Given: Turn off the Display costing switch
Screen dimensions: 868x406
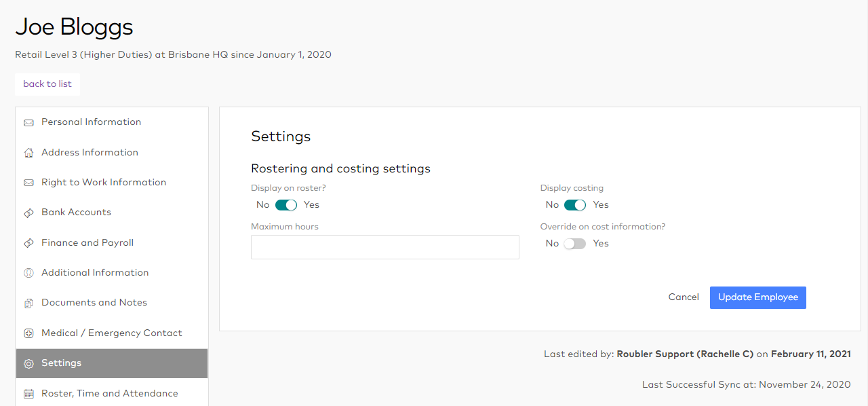Looking at the screenshot, I should pyautogui.click(x=575, y=205).
